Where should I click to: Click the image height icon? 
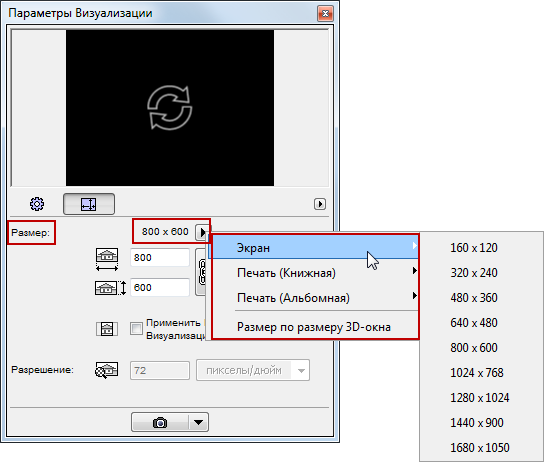tap(110, 288)
